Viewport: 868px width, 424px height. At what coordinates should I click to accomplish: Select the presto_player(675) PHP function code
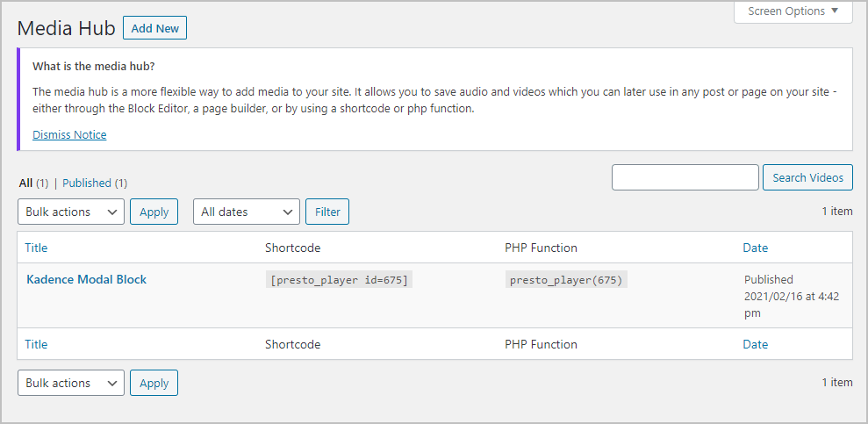point(566,280)
